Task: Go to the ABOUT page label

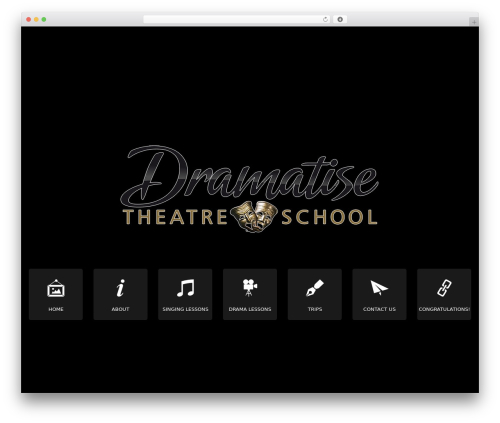Action: click(x=120, y=309)
